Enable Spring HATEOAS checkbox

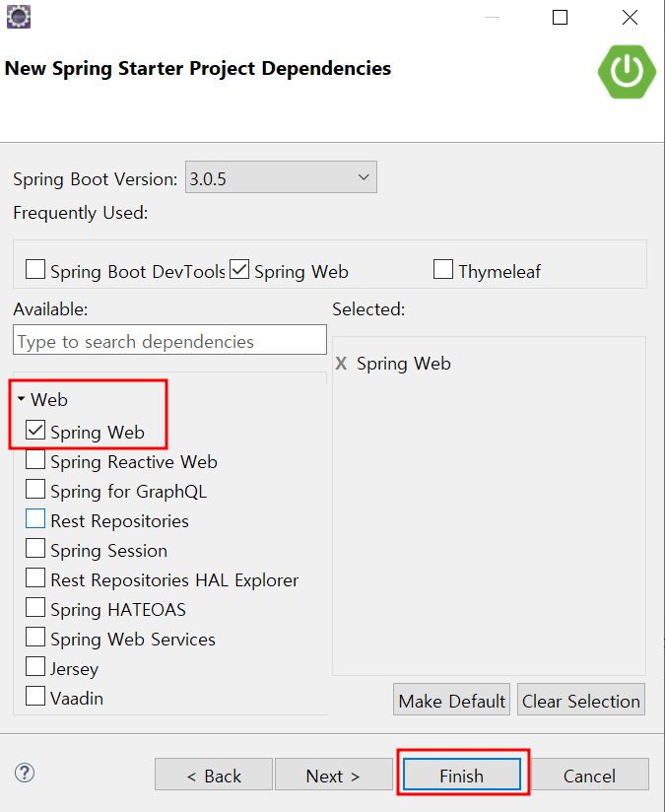(x=35, y=607)
